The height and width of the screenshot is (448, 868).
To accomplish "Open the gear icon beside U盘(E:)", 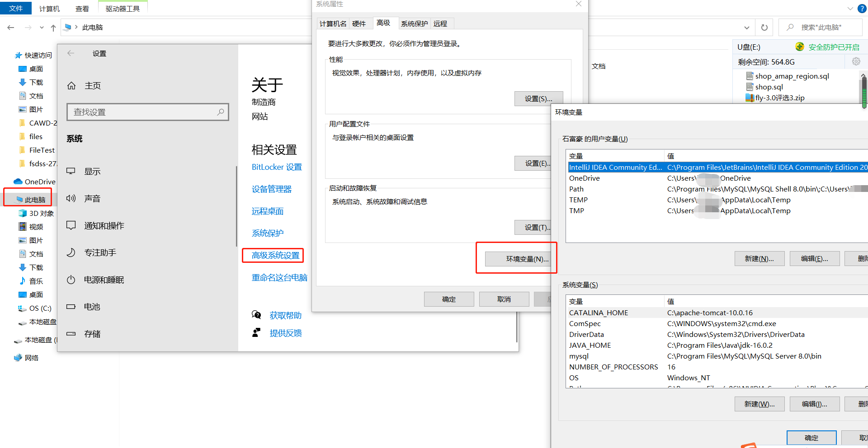I will pos(856,61).
